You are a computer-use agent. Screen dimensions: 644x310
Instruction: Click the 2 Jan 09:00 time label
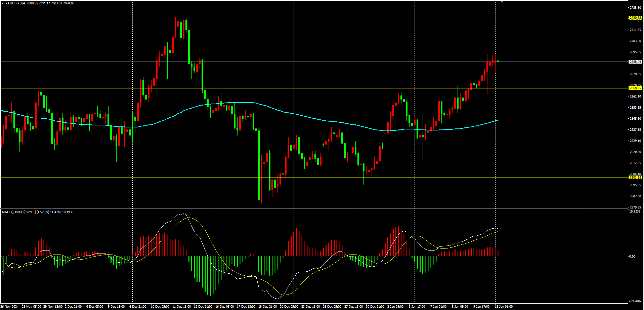point(395,307)
